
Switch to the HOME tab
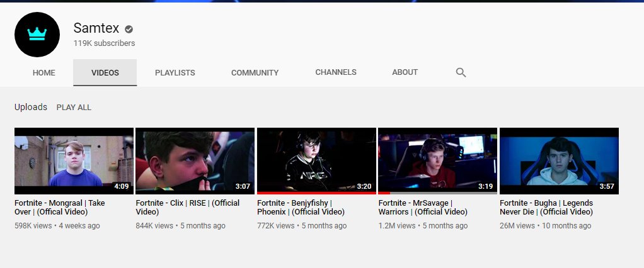(x=44, y=72)
